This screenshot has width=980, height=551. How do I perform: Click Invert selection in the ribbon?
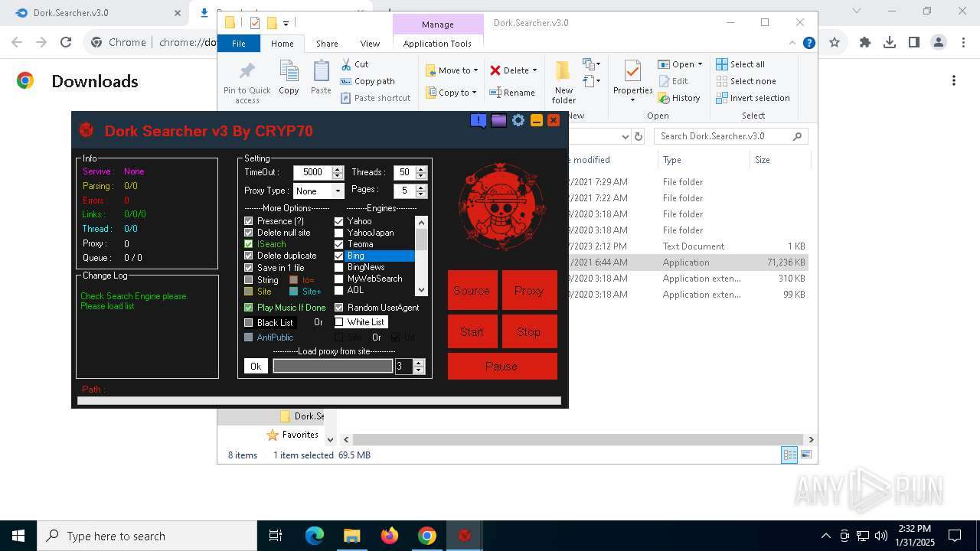753,98
